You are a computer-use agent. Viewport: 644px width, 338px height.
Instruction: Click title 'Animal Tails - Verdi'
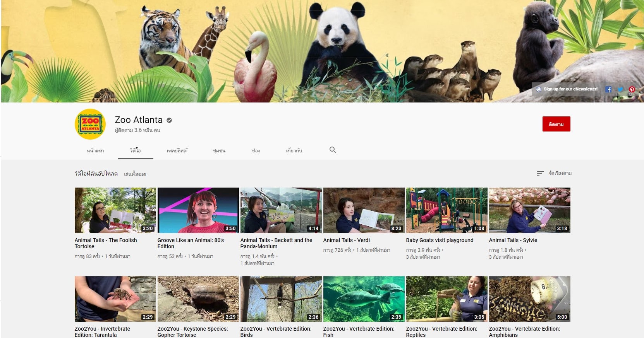pyautogui.click(x=347, y=240)
